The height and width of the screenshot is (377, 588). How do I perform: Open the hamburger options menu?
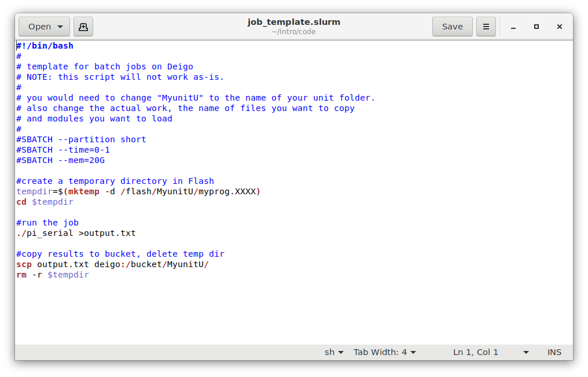click(486, 26)
